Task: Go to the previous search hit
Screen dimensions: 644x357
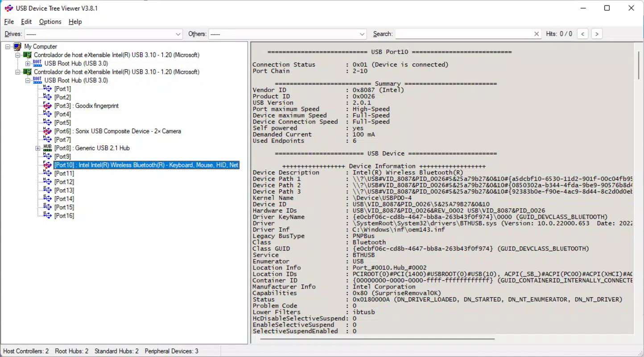Action: tap(582, 34)
